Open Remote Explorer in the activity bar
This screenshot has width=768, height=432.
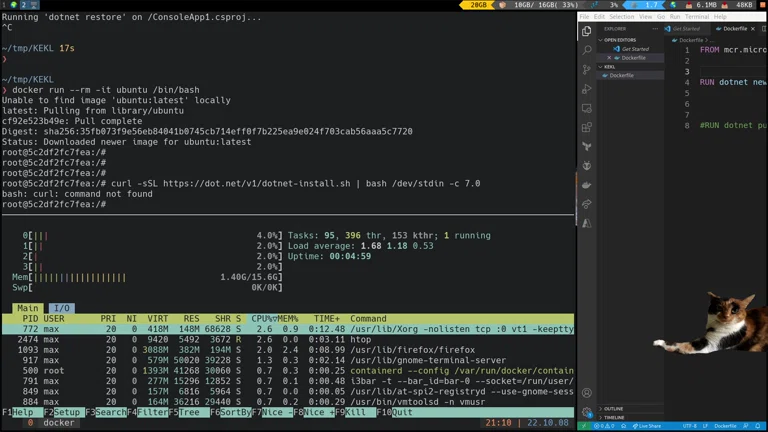586,108
